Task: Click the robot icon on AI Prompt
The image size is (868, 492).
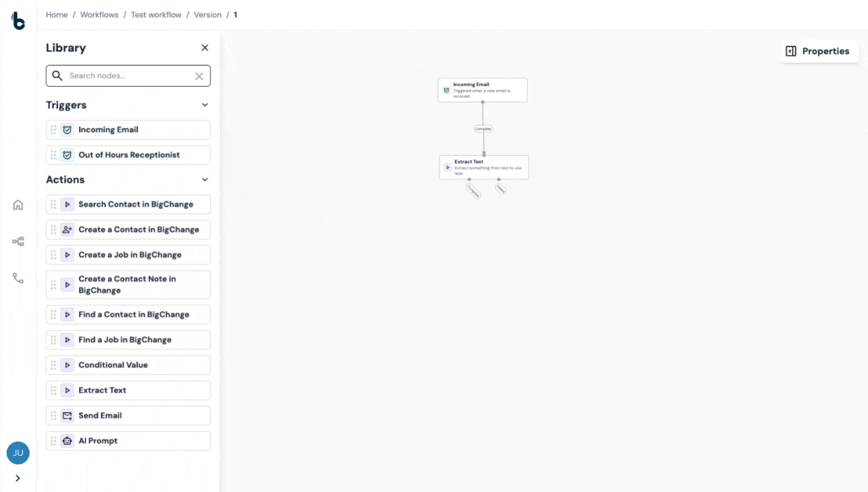Action: pyautogui.click(x=67, y=440)
